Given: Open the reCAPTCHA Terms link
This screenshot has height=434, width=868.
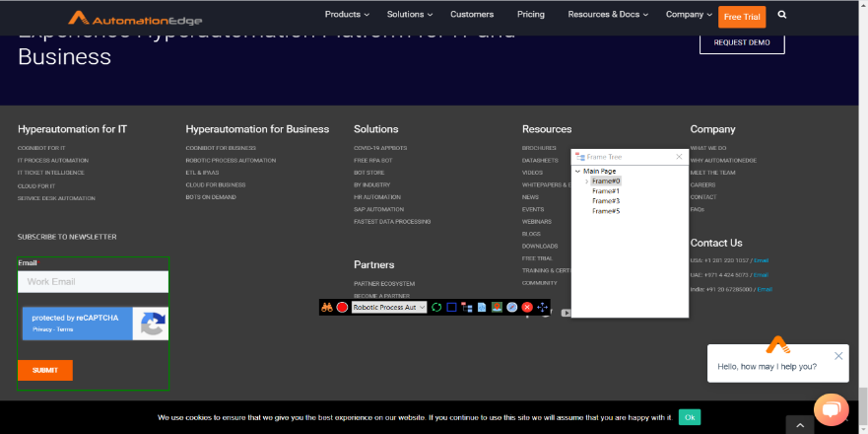Looking at the screenshot, I should 65,329.
